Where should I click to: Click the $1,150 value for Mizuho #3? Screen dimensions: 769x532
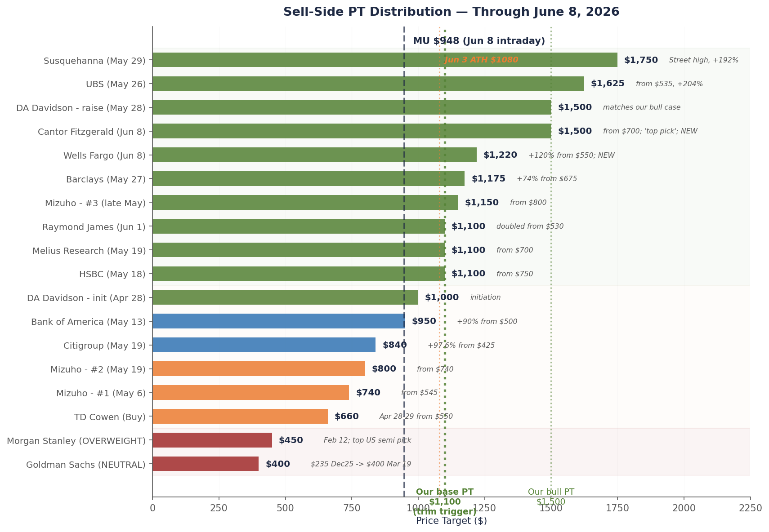482,203
